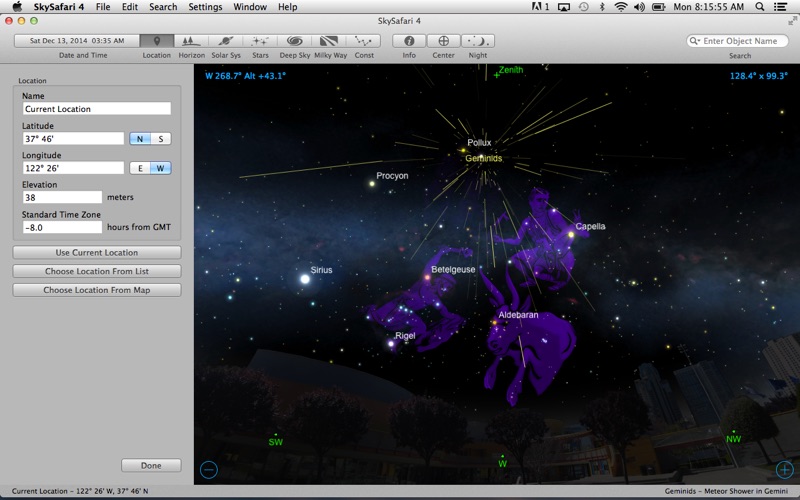Select N for latitude hemisphere
This screenshot has width=800, height=500.
pyautogui.click(x=140, y=139)
